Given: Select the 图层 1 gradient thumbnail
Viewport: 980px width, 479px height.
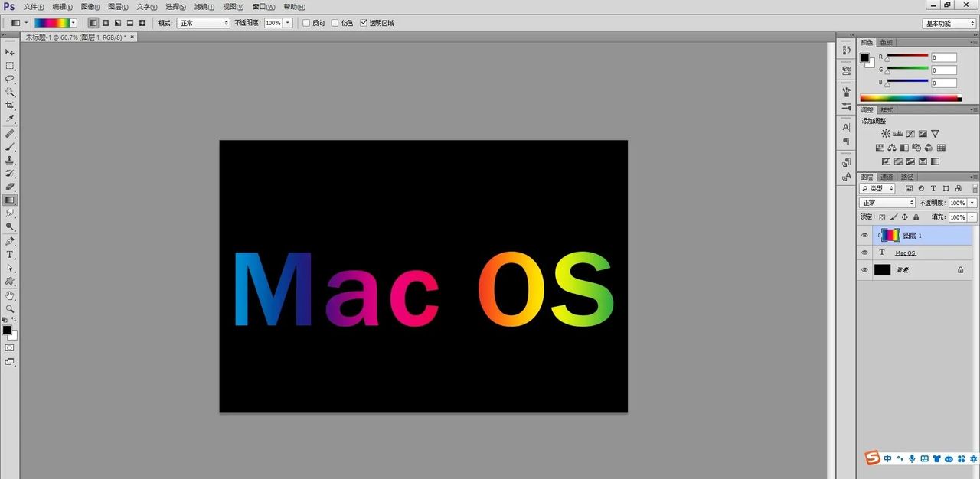Looking at the screenshot, I should [891, 236].
